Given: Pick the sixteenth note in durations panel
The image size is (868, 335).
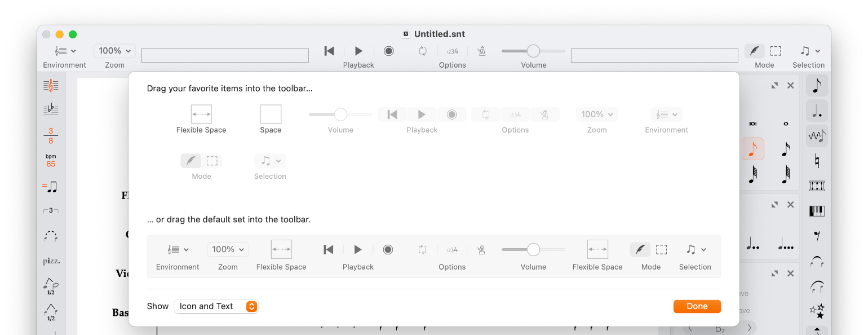Looking at the screenshot, I should click(786, 149).
